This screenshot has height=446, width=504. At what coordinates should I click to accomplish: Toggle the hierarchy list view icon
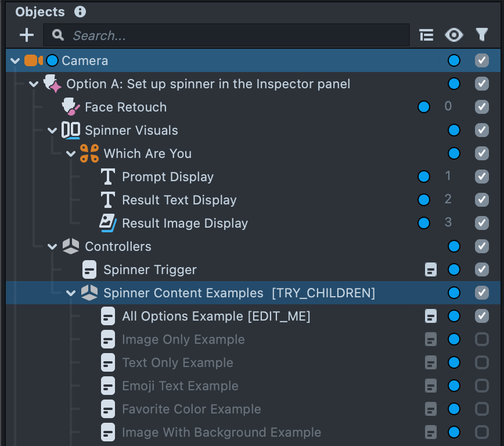pyautogui.click(x=426, y=35)
